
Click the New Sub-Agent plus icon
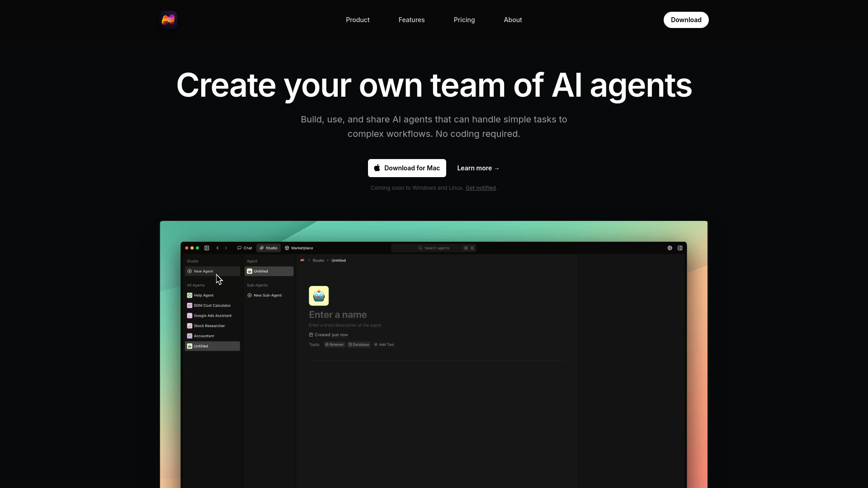click(x=250, y=295)
